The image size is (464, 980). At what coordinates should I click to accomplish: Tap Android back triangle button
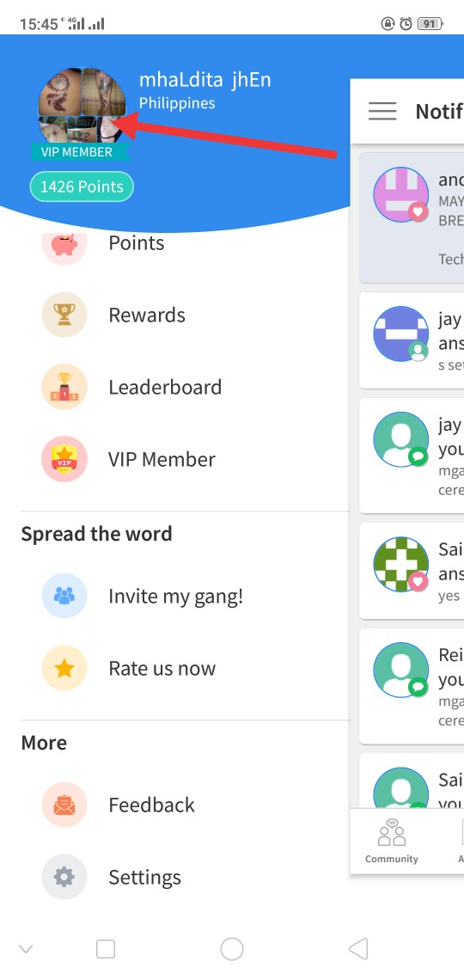click(357, 949)
